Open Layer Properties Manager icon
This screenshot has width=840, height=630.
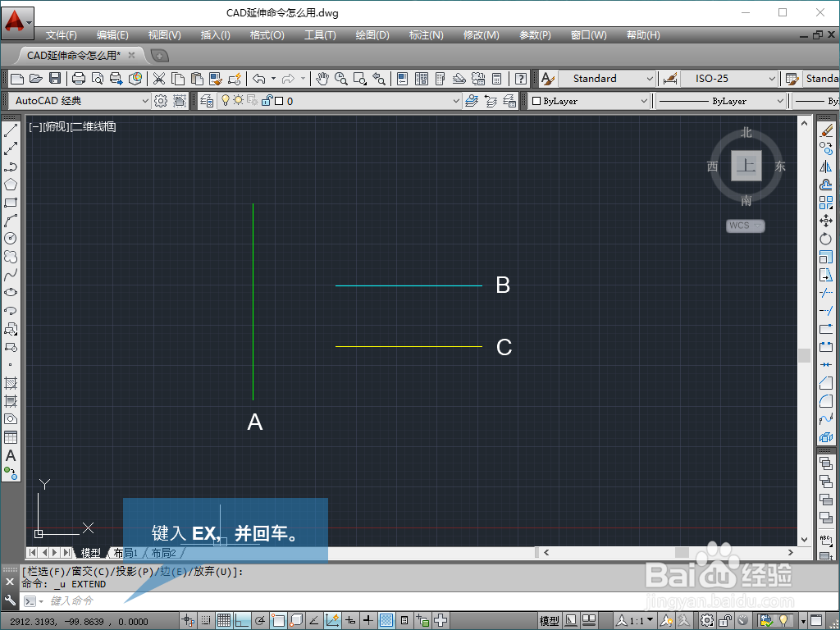pyautogui.click(x=207, y=101)
